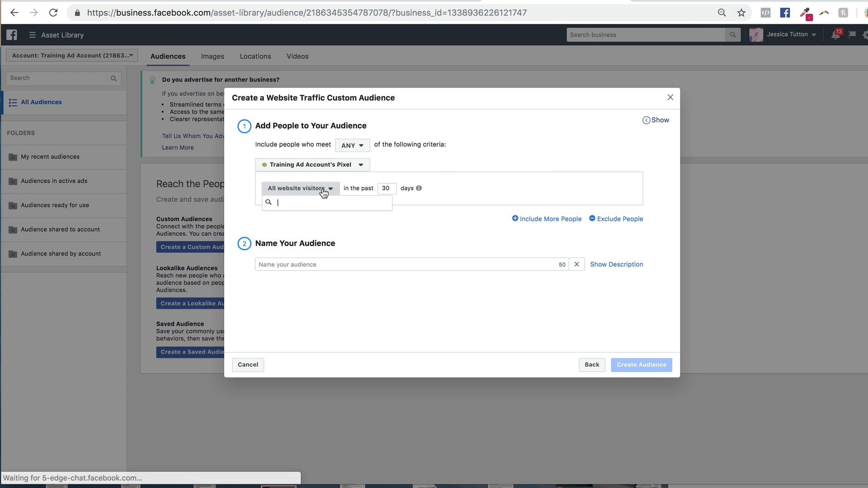Click the sidebar Search field
Image resolution: width=868 pixels, height=488 pixels.
point(57,78)
